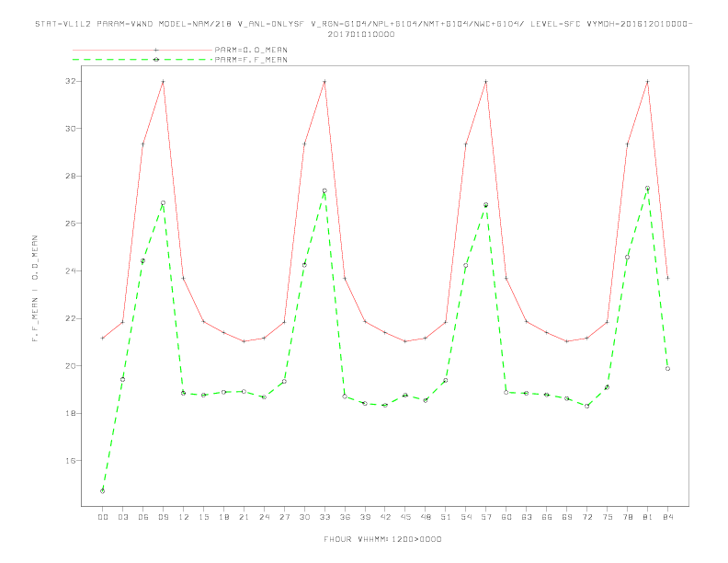This screenshot has height=563, width=728.
Task: Click y-axis tick label 24
Action: click(70, 270)
